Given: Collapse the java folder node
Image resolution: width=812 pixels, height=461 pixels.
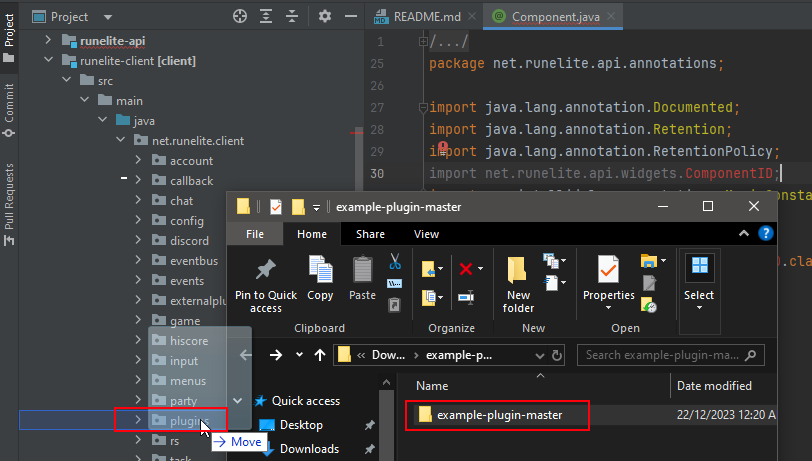Looking at the screenshot, I should coord(103,120).
